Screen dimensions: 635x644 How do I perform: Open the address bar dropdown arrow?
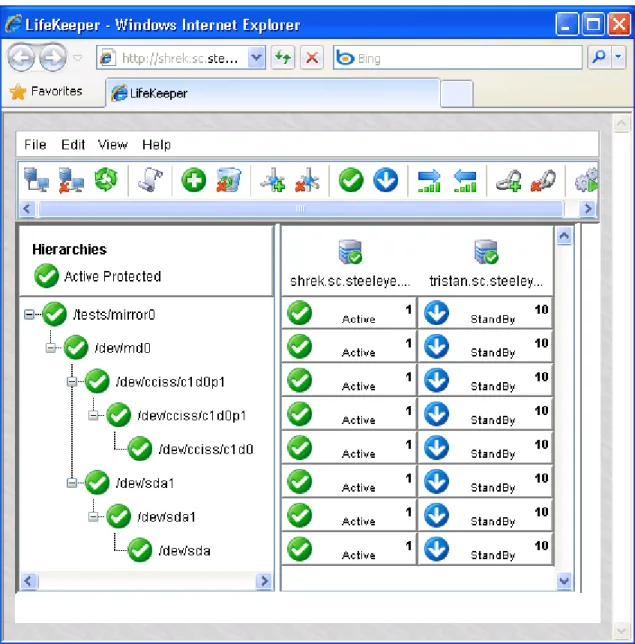256,58
